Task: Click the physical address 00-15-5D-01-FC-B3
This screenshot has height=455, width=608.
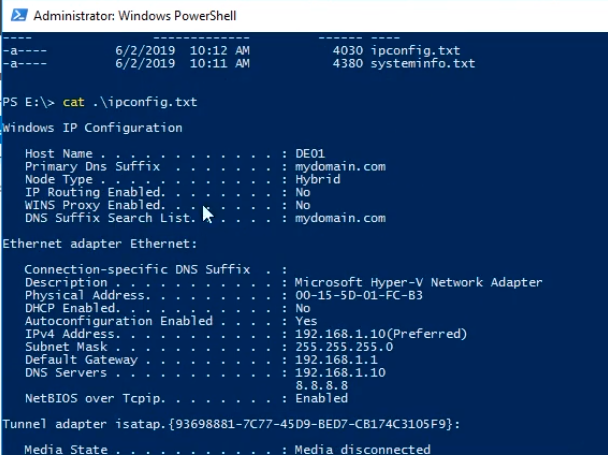Action: (359, 295)
